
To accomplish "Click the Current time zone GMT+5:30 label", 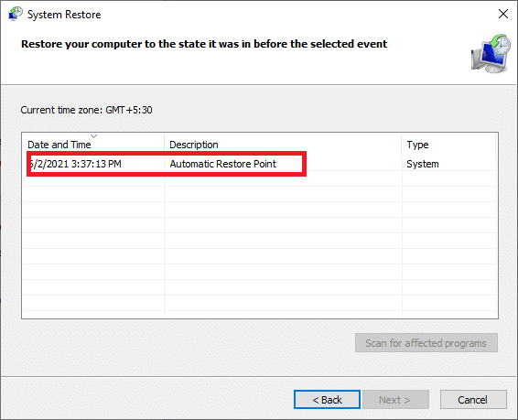I will tap(87, 110).
